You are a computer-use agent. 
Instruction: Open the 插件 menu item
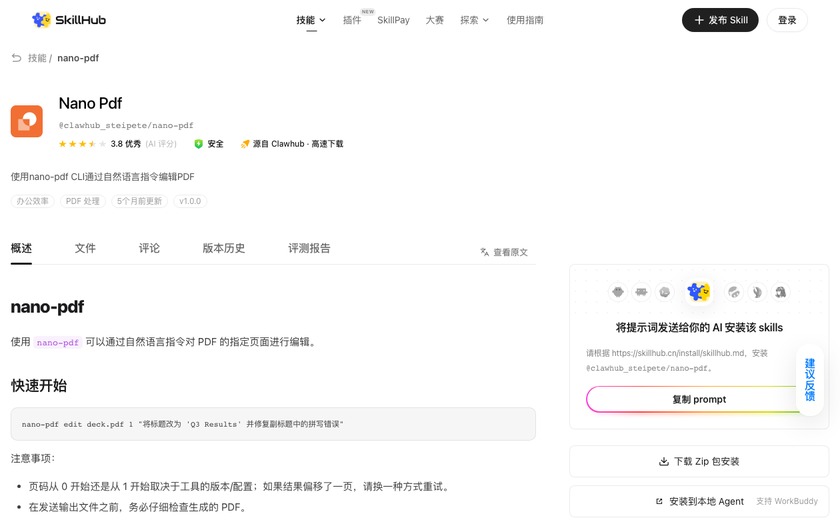[x=352, y=20]
